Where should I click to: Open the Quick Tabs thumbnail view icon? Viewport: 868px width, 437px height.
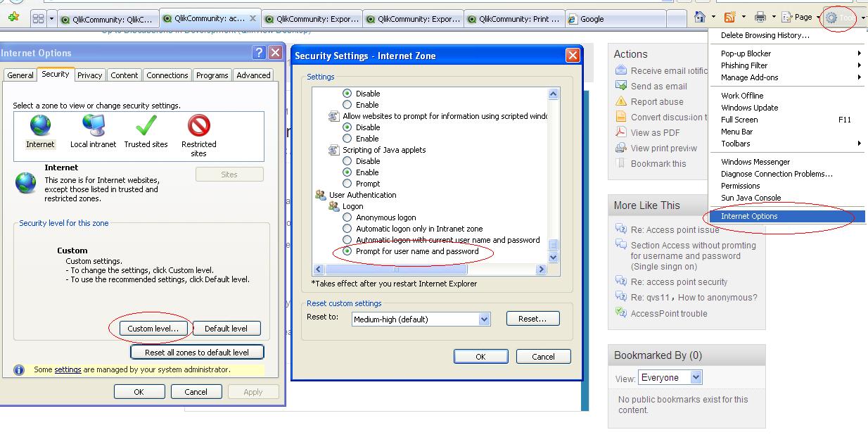click(38, 18)
